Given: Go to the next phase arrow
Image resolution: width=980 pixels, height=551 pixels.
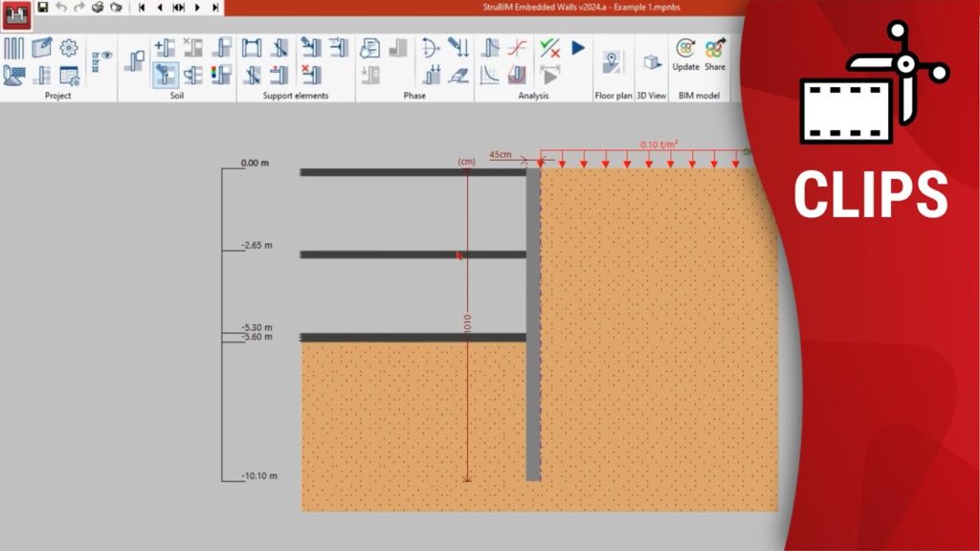Looking at the screenshot, I should 198,7.
